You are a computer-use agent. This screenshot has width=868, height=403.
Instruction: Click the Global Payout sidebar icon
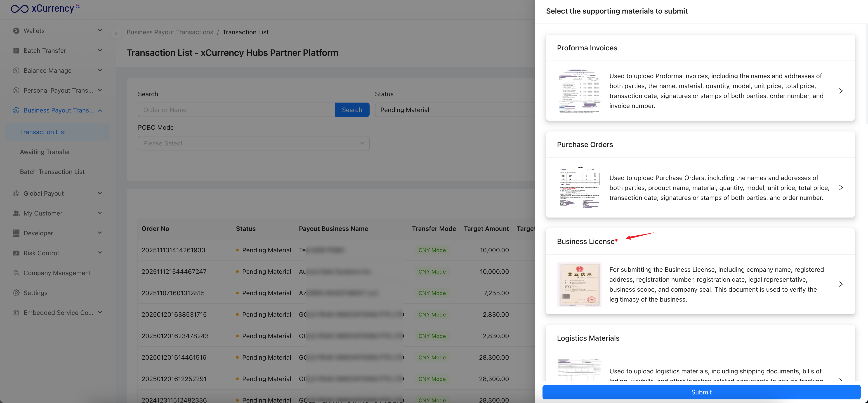tap(16, 193)
